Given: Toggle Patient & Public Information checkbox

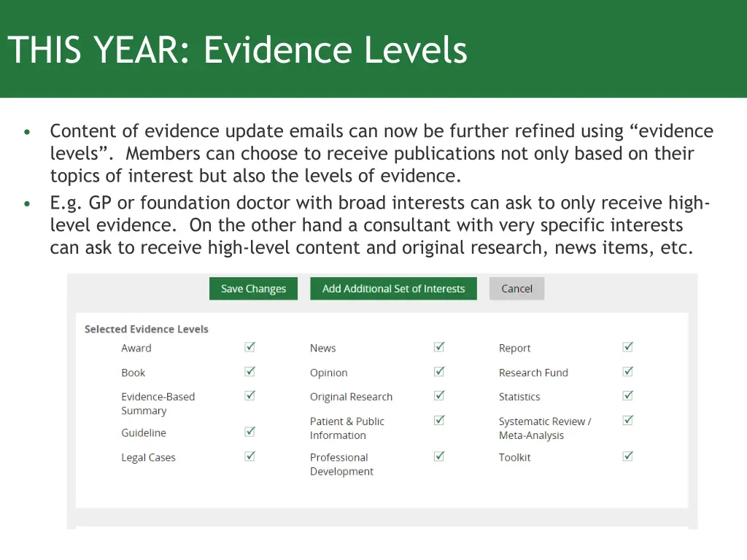Looking at the screenshot, I should 439,420.
